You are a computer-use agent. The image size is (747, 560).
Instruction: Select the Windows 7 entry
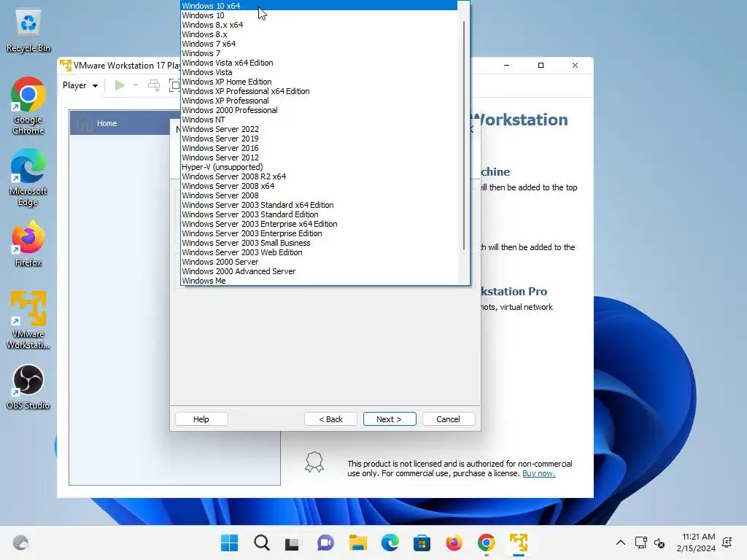point(319,53)
